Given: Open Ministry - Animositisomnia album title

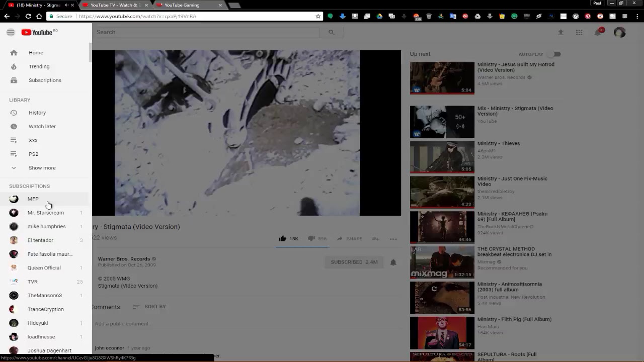Looking at the screenshot, I should coord(510,287).
